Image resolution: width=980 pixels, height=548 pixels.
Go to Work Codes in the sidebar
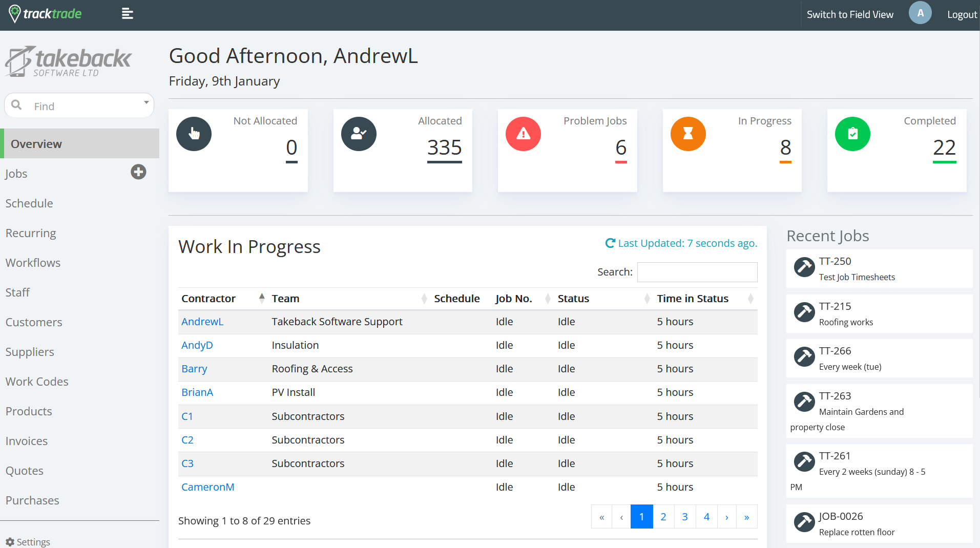click(37, 382)
